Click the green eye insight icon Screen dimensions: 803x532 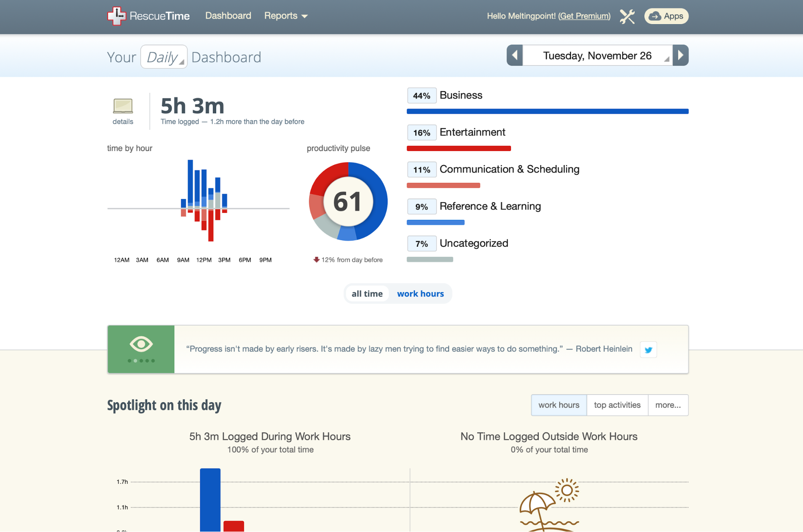[141, 344]
